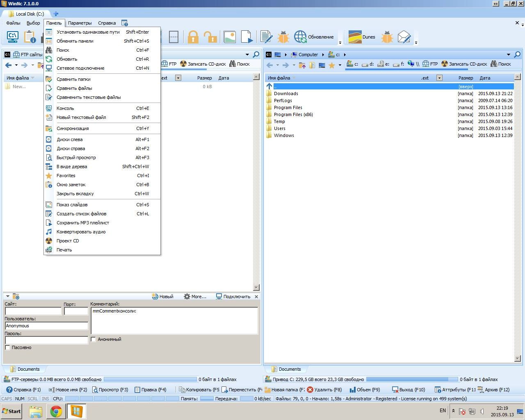The height and width of the screenshot is (420, 525).
Task: Open dropdown arrow after envelope toolbar icon
Action: [x=416, y=42]
